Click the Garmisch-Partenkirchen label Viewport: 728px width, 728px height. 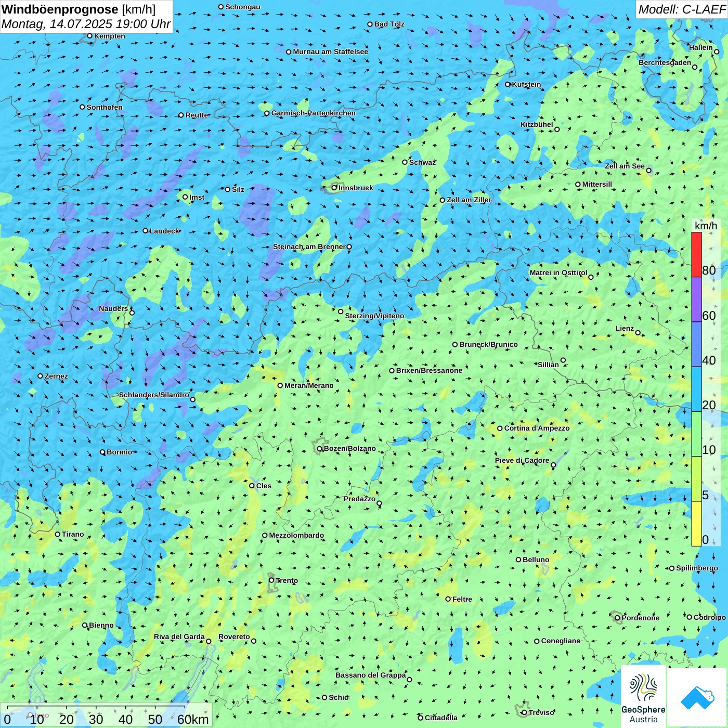314,113
